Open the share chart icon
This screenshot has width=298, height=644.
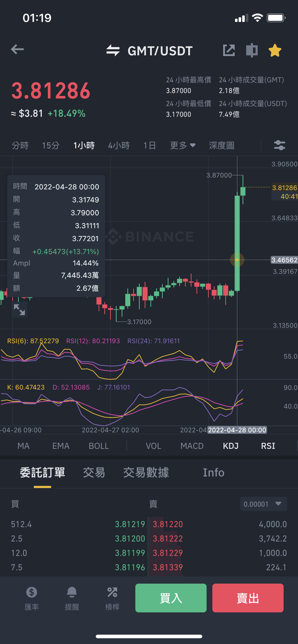[x=229, y=50]
